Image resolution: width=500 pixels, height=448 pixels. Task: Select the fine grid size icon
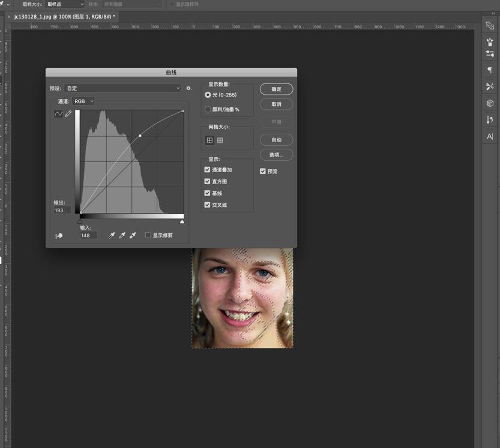pyautogui.click(x=221, y=140)
